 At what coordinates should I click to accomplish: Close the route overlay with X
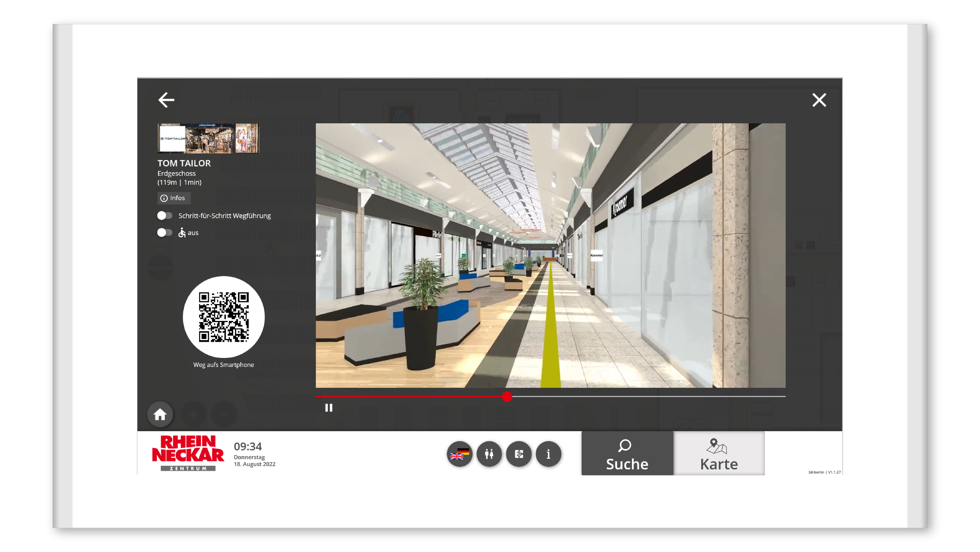coord(818,100)
